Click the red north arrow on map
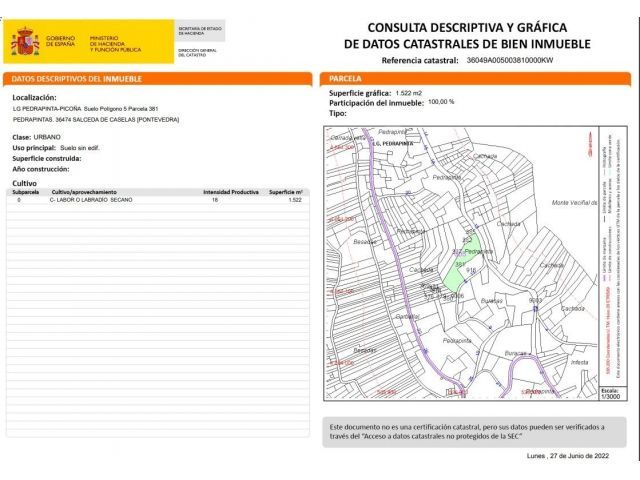Image resolution: width=640 pixels, height=480 pixels. pyautogui.click(x=589, y=144)
